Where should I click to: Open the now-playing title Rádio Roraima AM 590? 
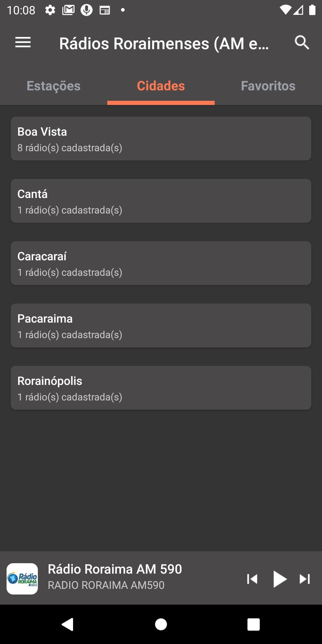pos(115,569)
